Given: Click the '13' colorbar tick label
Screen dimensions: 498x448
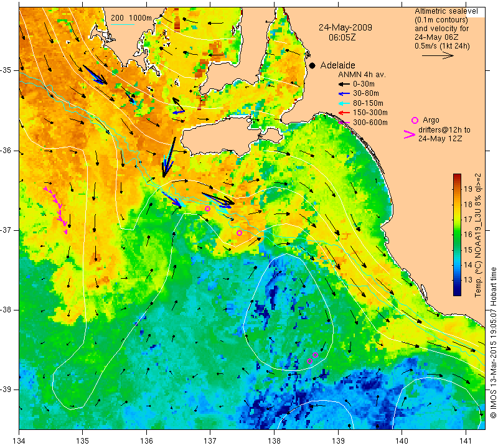Looking at the screenshot, I should pyautogui.click(x=468, y=280).
